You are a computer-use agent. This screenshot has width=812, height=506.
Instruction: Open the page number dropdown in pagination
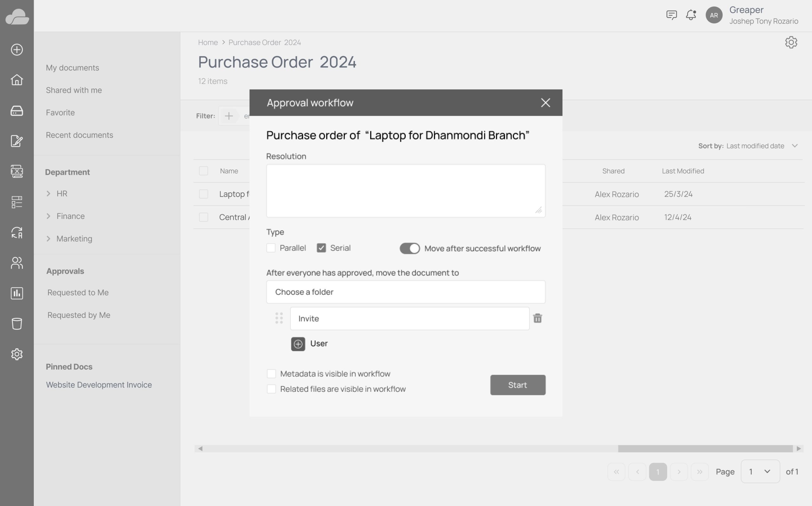[760, 471]
